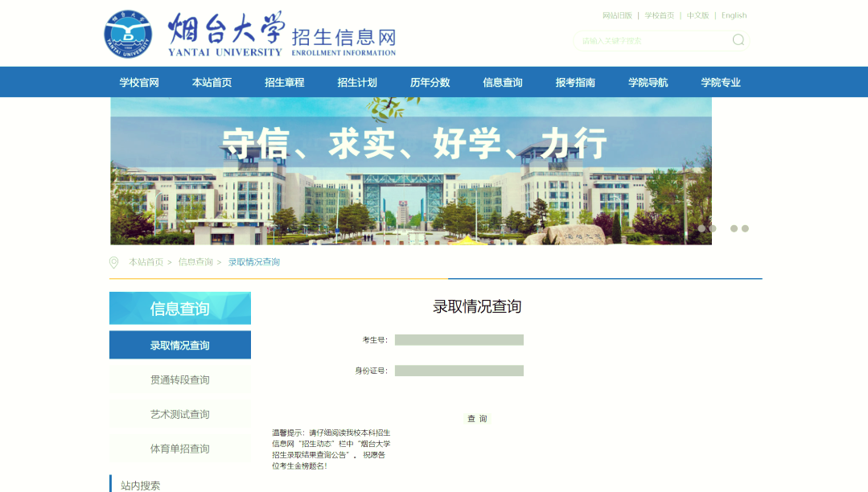This screenshot has width=868, height=492.
Task: Go to 本站首页 from the navigation bar
Action: pos(211,81)
